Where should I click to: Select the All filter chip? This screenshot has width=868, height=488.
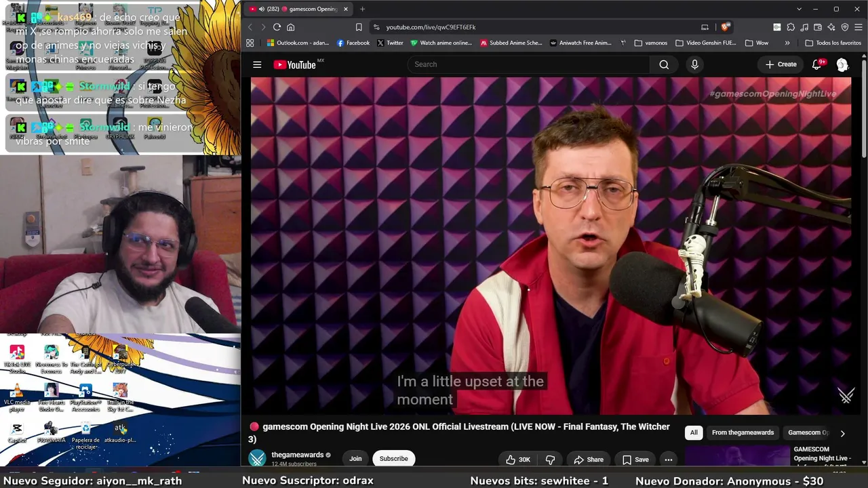click(x=694, y=432)
